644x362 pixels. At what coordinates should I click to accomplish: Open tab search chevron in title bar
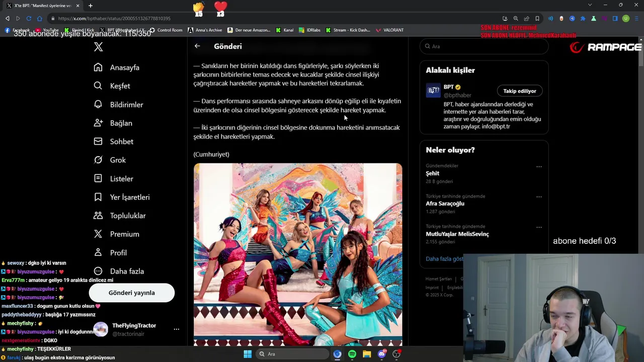point(590,5)
